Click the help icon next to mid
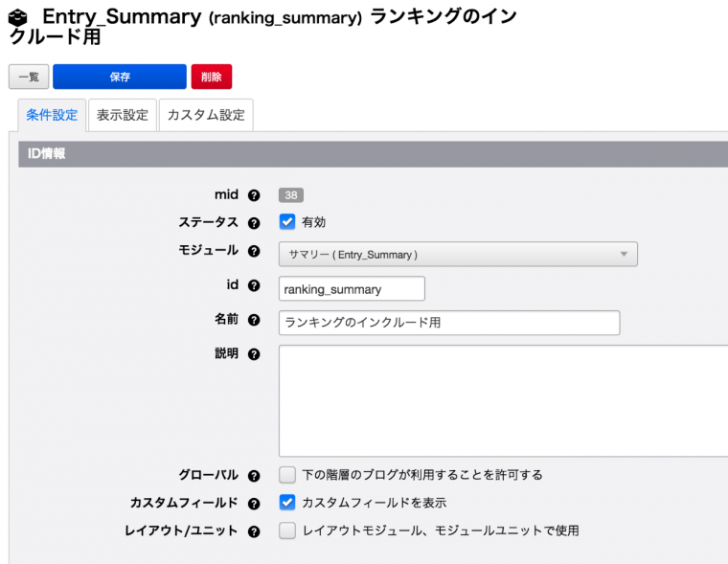This screenshot has height=564, width=728. point(254,195)
